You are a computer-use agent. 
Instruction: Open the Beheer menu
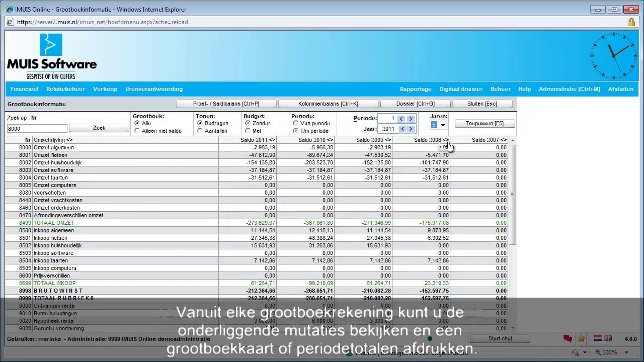pyautogui.click(x=500, y=89)
